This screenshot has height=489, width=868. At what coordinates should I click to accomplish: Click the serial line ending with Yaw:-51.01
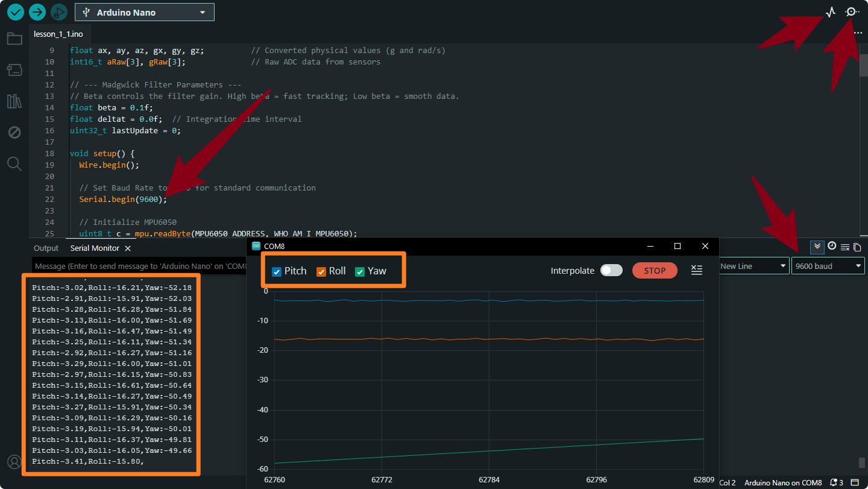112,364
